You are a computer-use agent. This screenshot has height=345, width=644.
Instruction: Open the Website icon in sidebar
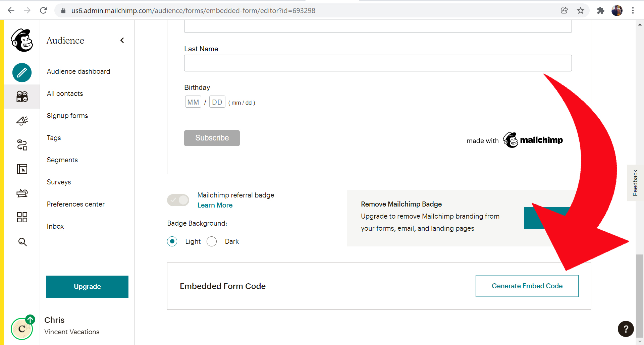(x=22, y=169)
